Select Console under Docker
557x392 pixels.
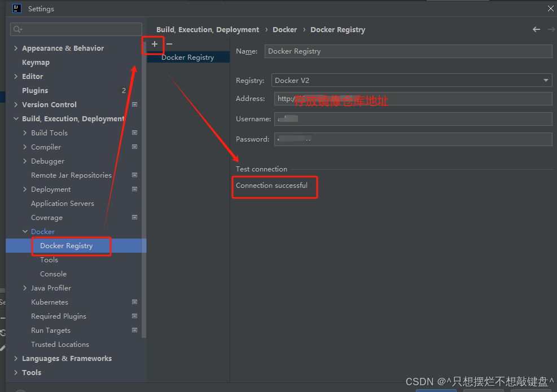[53, 274]
